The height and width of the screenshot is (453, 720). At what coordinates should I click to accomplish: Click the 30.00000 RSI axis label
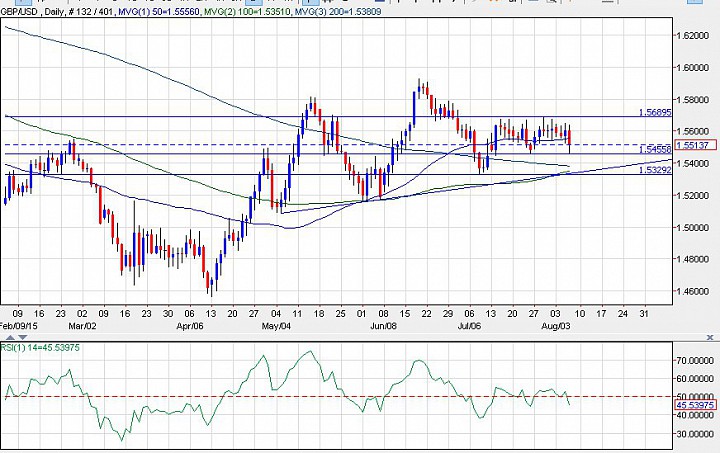click(695, 434)
